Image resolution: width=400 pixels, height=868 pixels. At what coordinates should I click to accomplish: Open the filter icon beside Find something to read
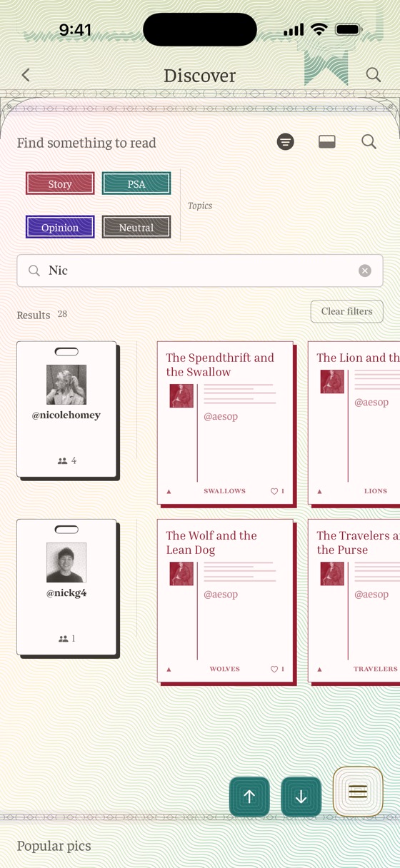(x=285, y=142)
